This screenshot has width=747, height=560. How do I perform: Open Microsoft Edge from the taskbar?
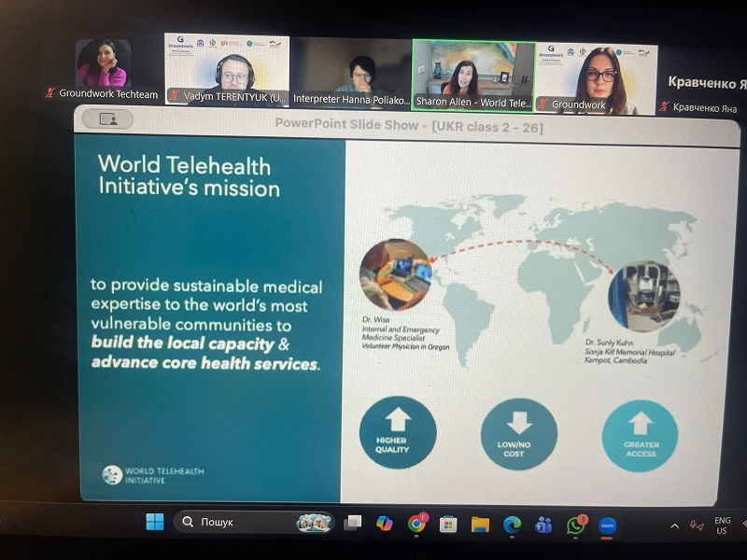[x=512, y=524]
